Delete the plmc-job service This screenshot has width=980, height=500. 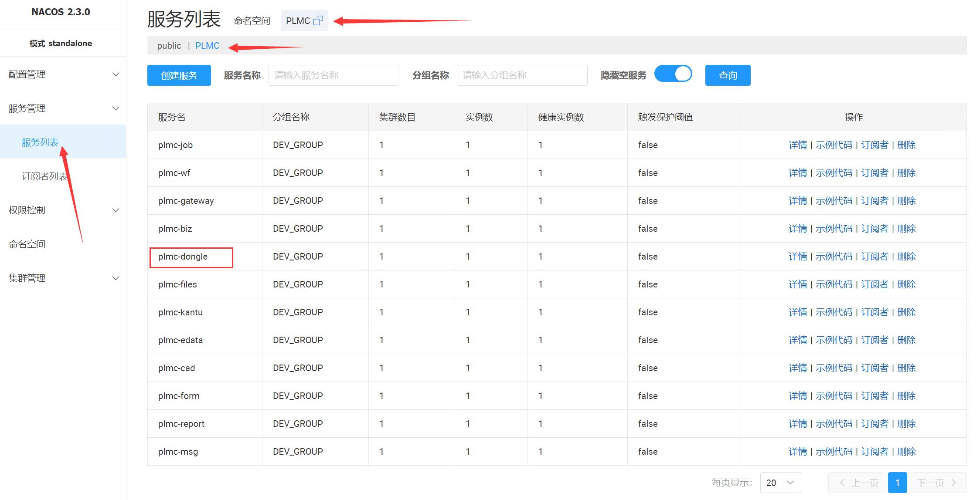[906, 145]
